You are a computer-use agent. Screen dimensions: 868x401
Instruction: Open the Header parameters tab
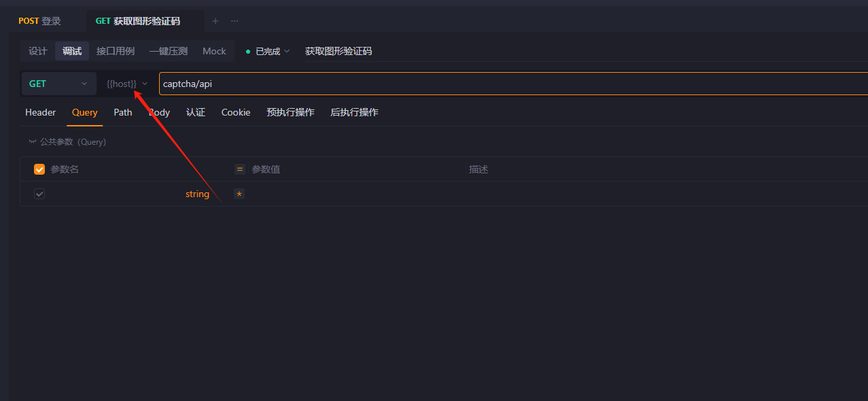41,112
